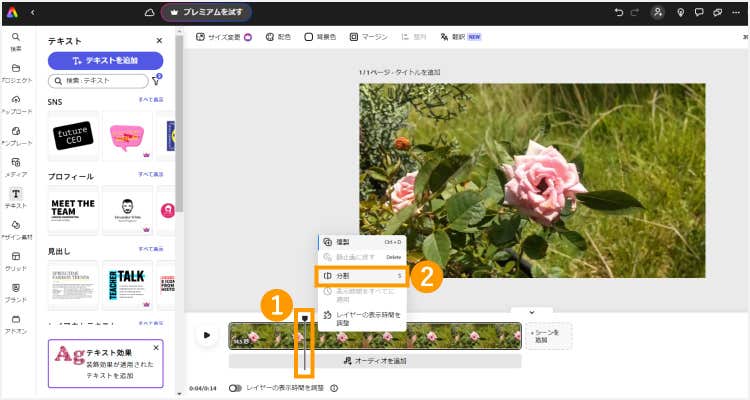Choose 分割 split from context menu
This screenshot has width=750, height=400.
(x=362, y=276)
